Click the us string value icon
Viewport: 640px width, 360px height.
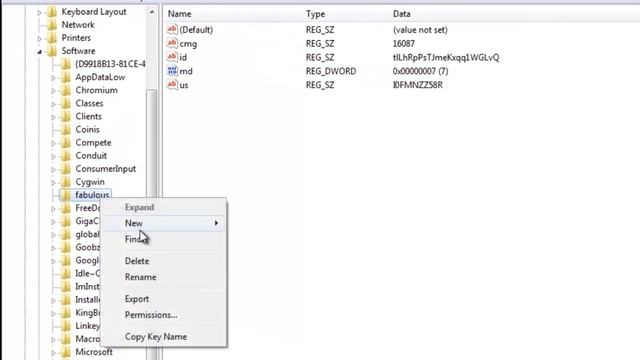click(x=172, y=85)
